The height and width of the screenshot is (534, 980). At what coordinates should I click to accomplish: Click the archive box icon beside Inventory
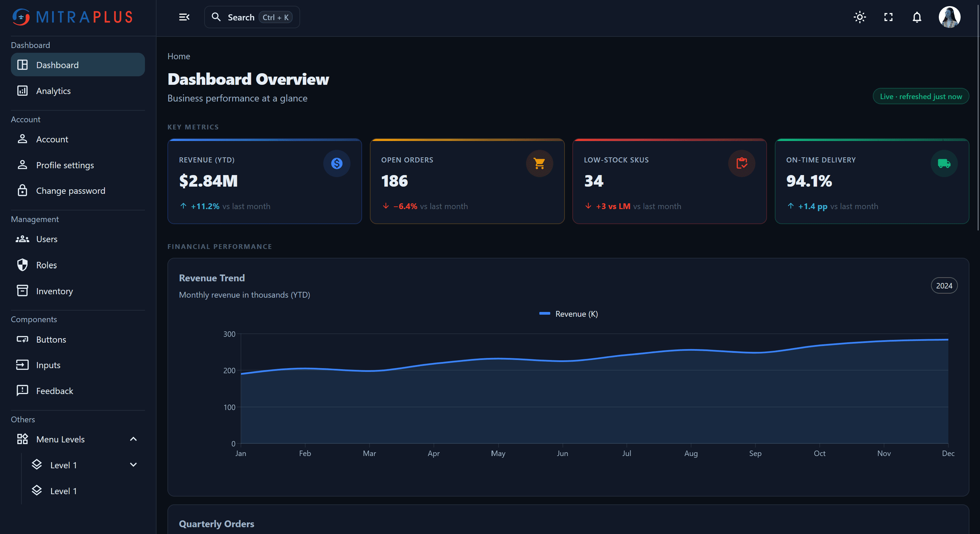click(x=22, y=290)
